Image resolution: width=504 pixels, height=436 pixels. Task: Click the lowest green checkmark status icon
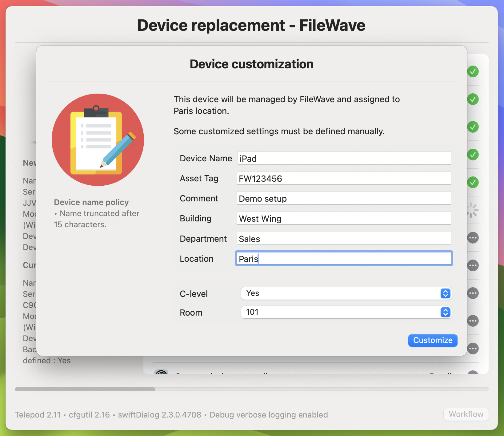(473, 182)
